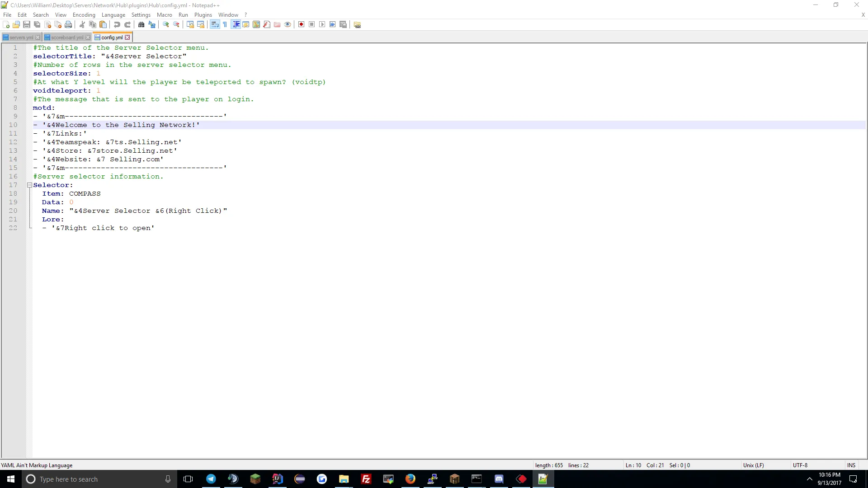
Task: Click the last toolbar plugin icon
Action: pyautogui.click(x=357, y=24)
